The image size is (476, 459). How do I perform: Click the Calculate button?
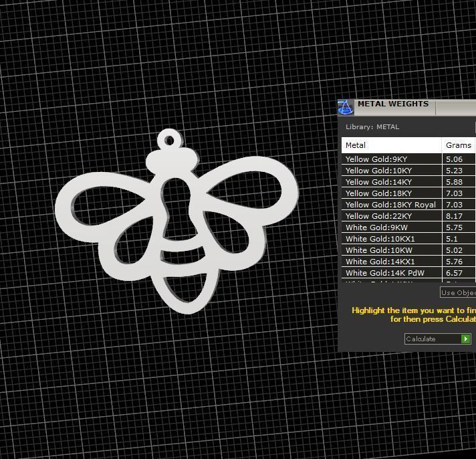coord(437,339)
